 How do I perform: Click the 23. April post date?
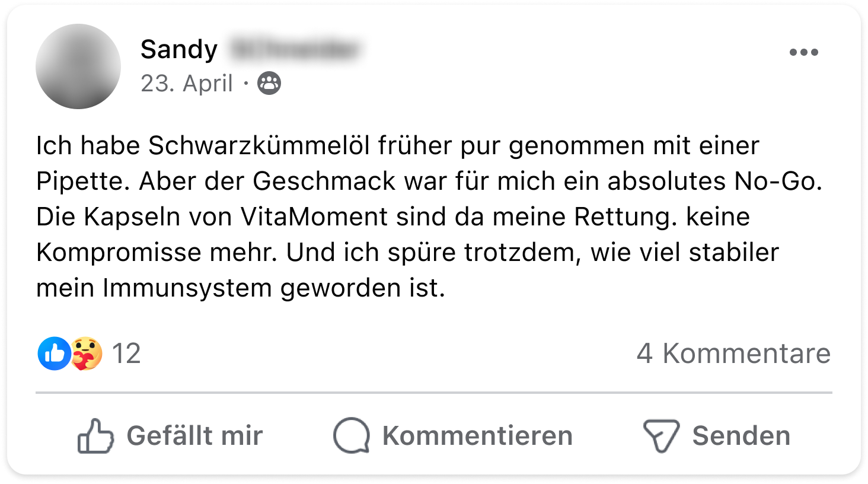click(x=186, y=84)
